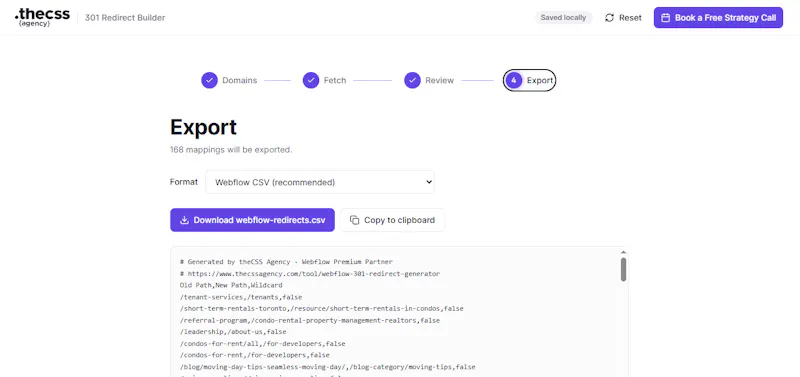Click '/condos-for-rent,/for-developers,false' line

coord(255,355)
